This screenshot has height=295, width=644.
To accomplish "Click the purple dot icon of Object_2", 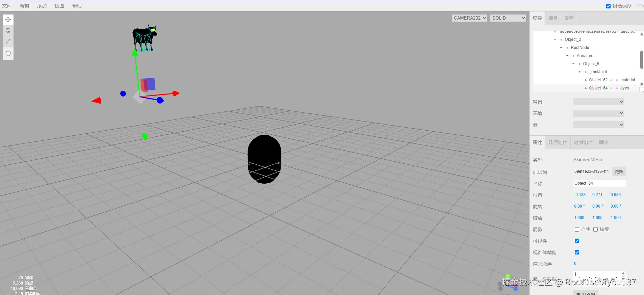I will point(561,39).
